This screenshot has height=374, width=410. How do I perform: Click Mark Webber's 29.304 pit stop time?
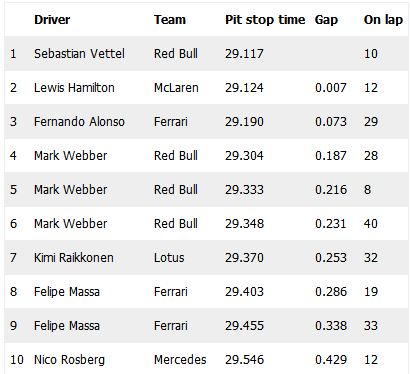244,156
